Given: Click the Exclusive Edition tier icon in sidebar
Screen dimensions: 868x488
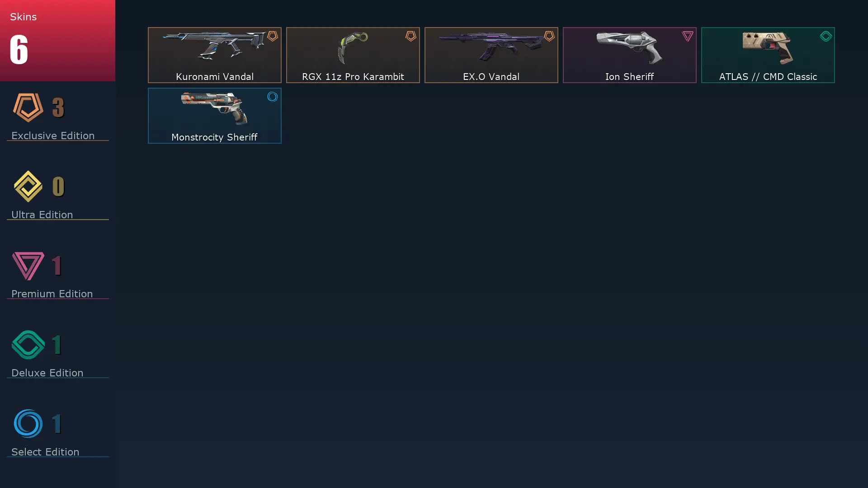Looking at the screenshot, I should [28, 108].
